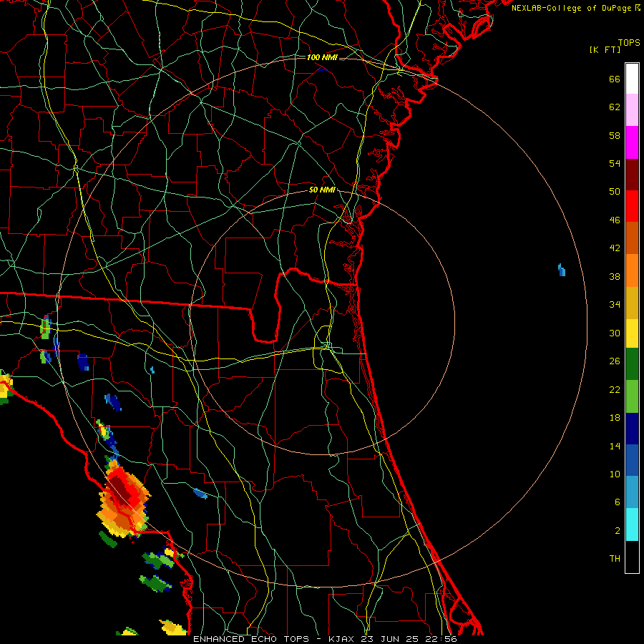This screenshot has height=644, width=644.
Task: Click the [K FT] units label
Action: coord(605,49)
